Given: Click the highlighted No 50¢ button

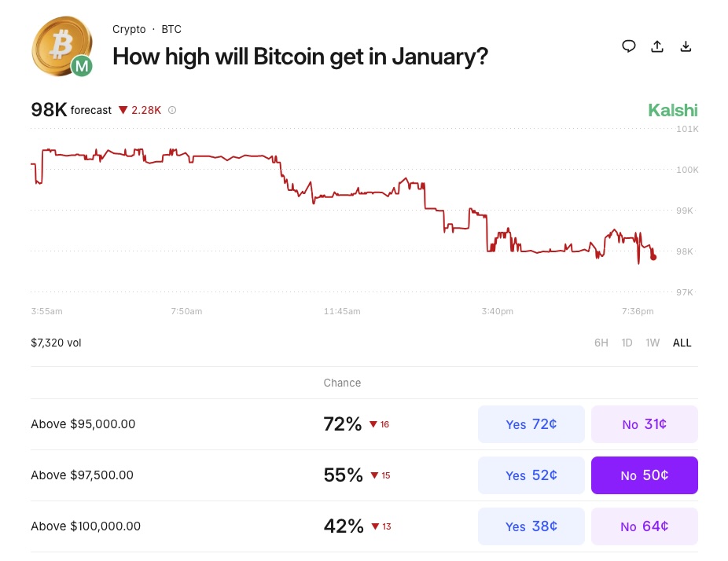Looking at the screenshot, I should pyautogui.click(x=644, y=475).
